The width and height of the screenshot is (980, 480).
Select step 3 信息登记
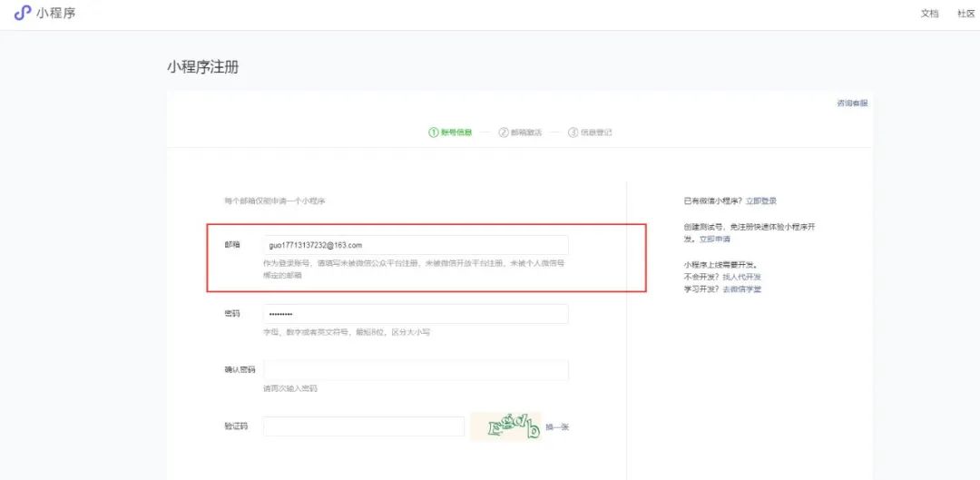coord(590,132)
